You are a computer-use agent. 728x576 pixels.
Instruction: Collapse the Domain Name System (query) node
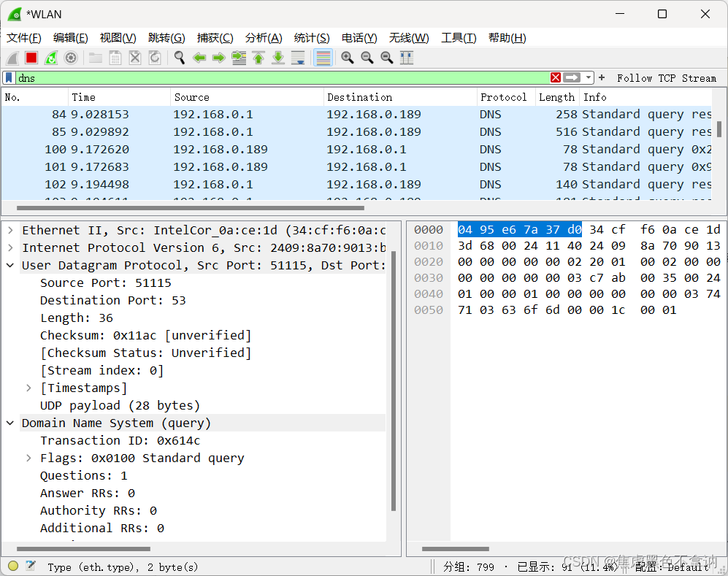tap(11, 423)
